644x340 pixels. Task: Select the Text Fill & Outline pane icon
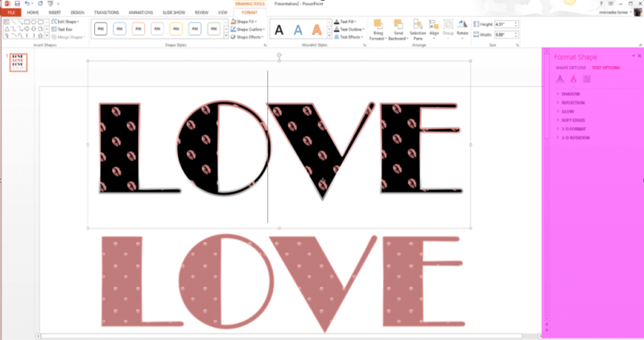click(560, 79)
